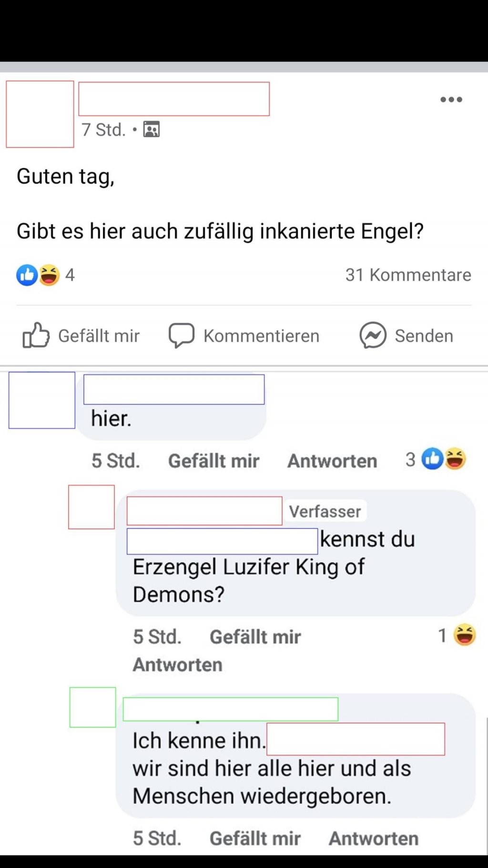Click the group audience icon beside 7 Std.
The image size is (488, 868).
[x=152, y=130]
